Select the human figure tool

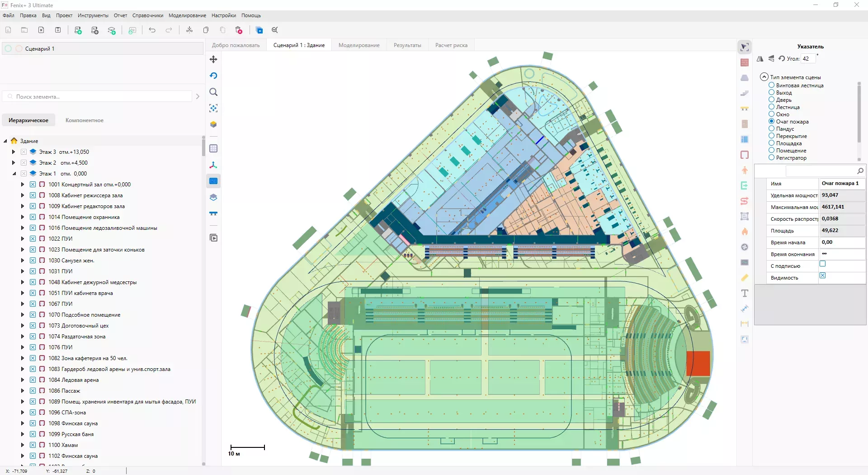[745, 171]
